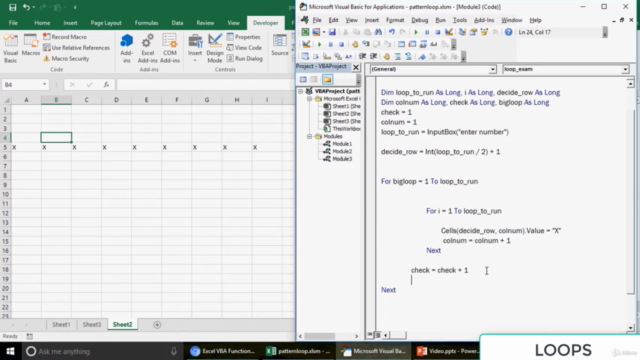Click the code window scroll down arrow
The width and height of the screenshot is (640, 360).
click(631, 328)
